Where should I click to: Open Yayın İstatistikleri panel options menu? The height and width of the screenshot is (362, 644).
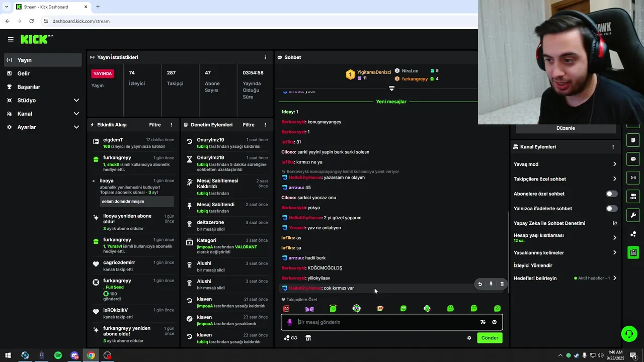265,57
